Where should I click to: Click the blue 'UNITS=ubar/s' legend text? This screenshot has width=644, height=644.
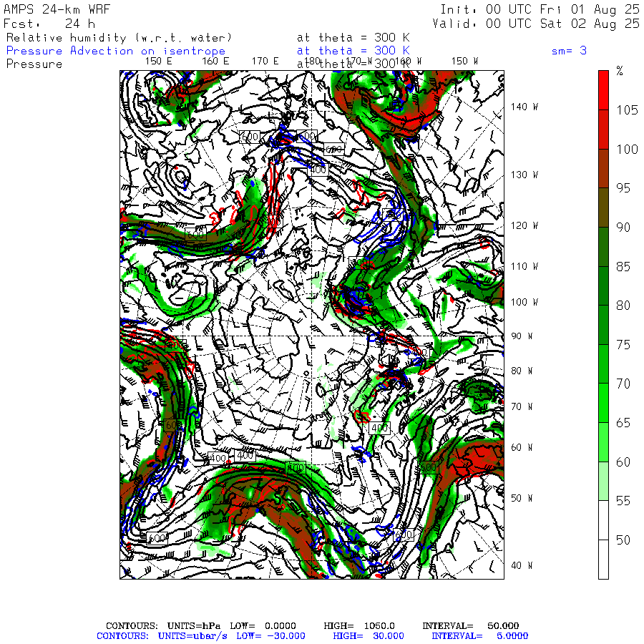coord(192,636)
